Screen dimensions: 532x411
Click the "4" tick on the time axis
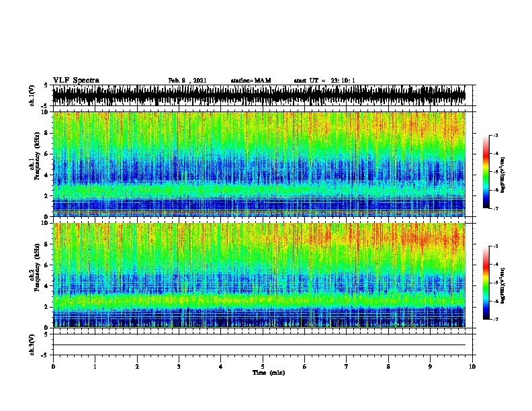coord(221,367)
